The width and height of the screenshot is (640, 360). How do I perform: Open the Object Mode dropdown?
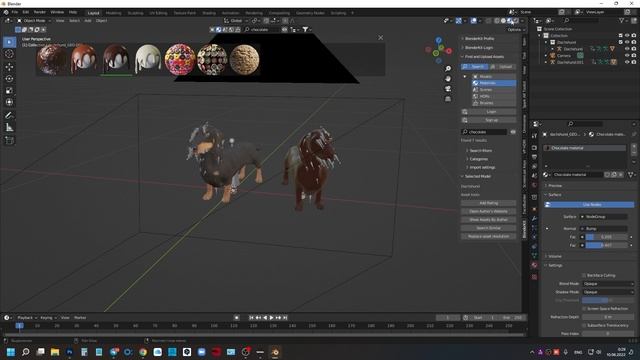[34, 20]
